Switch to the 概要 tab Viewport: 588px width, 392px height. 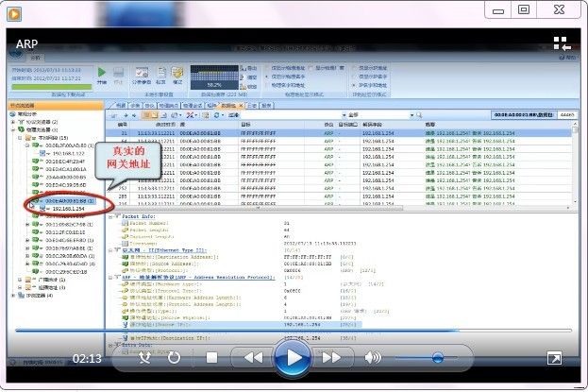[x=121, y=106]
